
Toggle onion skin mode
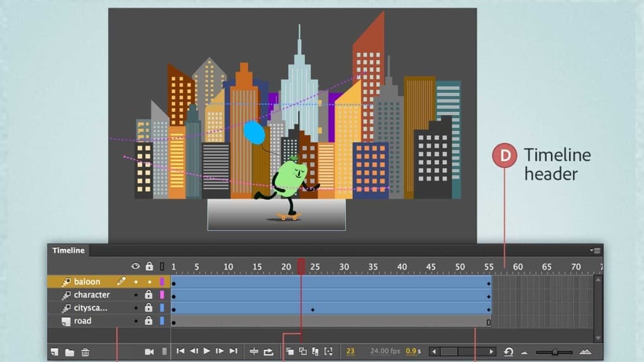291,352
